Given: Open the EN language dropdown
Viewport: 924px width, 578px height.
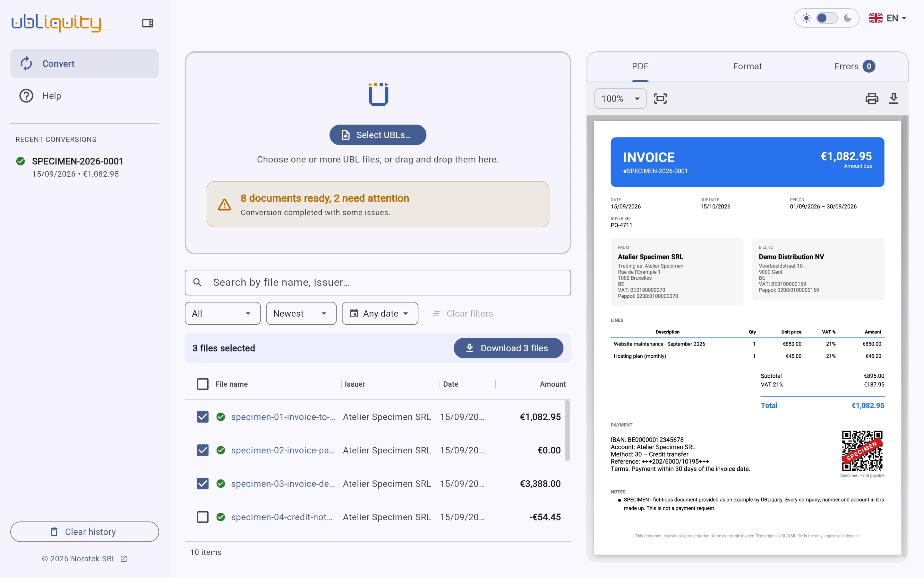Looking at the screenshot, I should click(x=887, y=18).
